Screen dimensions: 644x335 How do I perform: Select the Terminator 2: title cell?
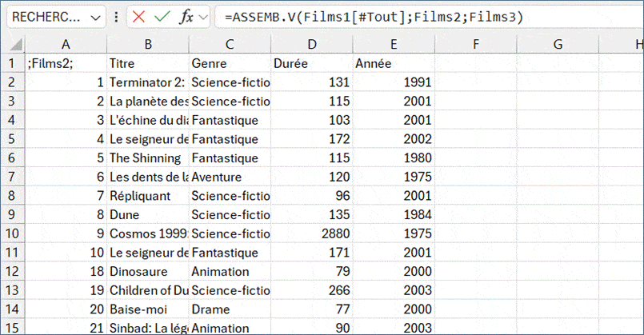click(x=148, y=82)
